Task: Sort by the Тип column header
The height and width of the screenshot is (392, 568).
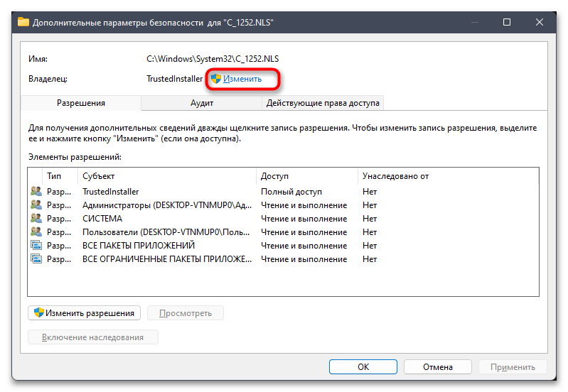Action: [x=60, y=176]
